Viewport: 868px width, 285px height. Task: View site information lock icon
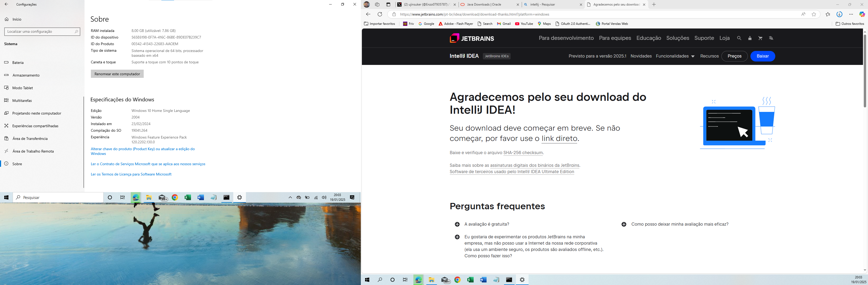tap(394, 14)
